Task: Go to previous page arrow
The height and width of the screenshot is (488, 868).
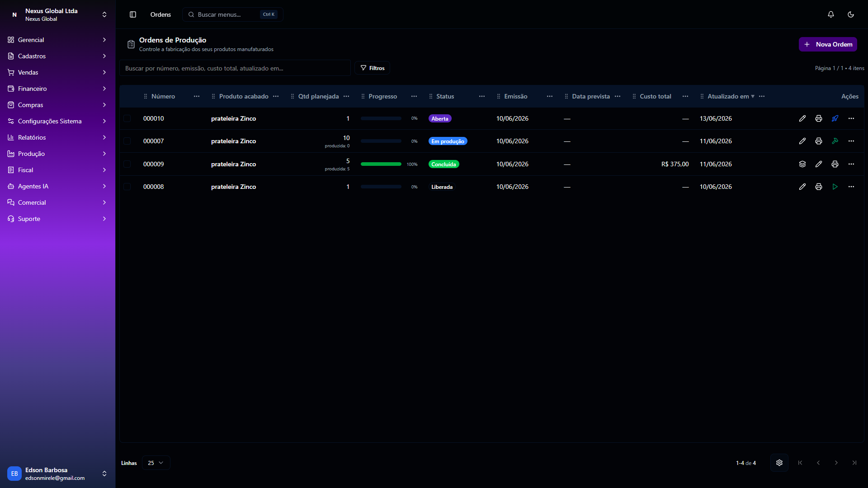Action: coord(818,463)
